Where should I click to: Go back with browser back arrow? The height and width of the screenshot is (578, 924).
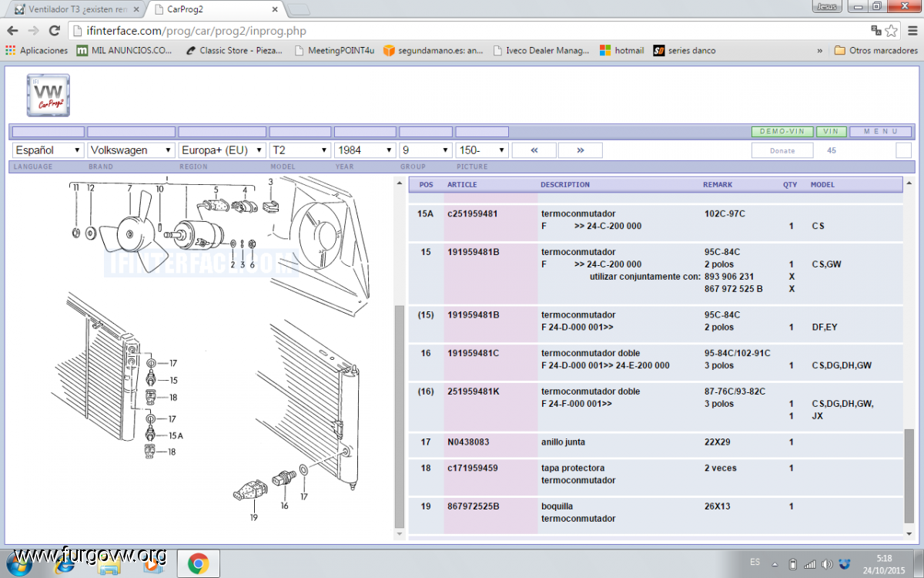12,31
